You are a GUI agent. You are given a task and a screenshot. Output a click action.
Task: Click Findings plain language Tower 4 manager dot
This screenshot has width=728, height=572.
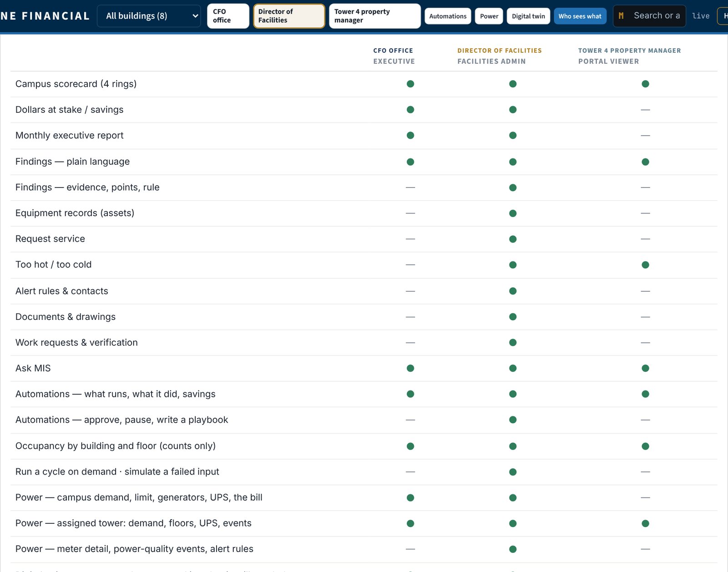point(645,162)
